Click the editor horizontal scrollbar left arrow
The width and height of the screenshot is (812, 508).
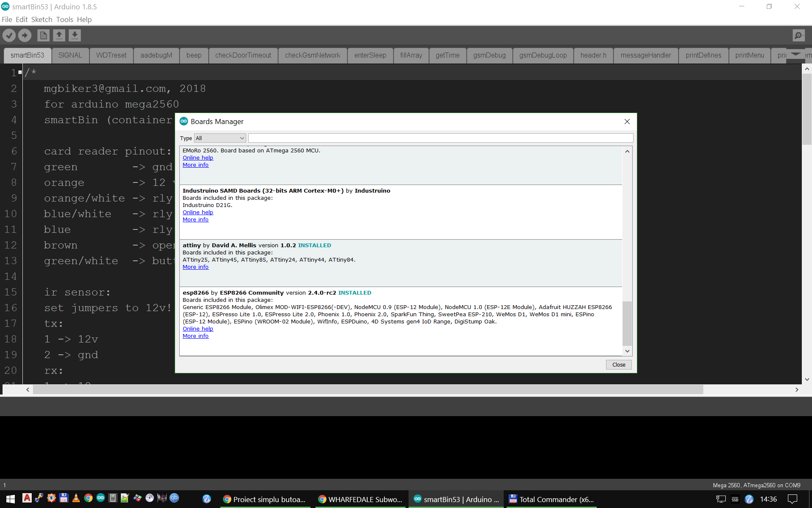(28, 389)
